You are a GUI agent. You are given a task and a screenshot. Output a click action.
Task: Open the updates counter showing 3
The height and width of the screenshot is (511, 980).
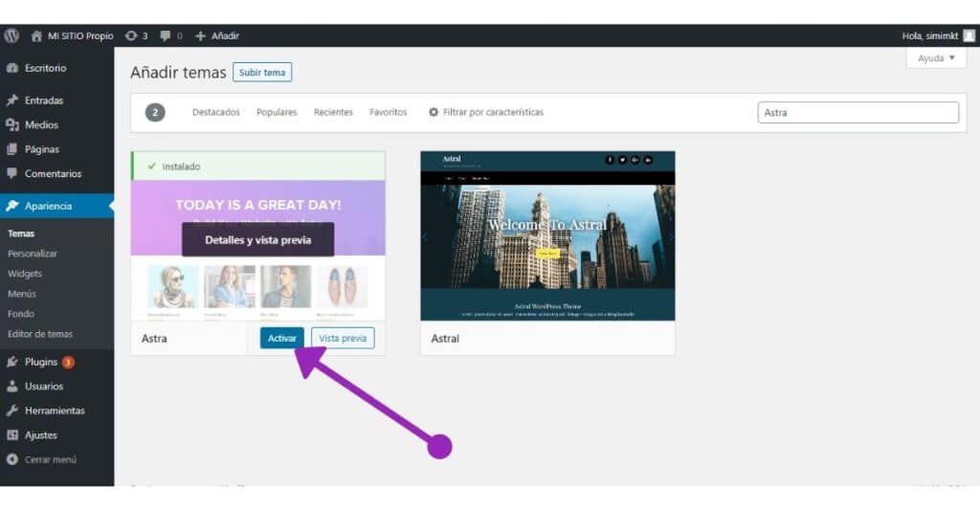tap(136, 35)
